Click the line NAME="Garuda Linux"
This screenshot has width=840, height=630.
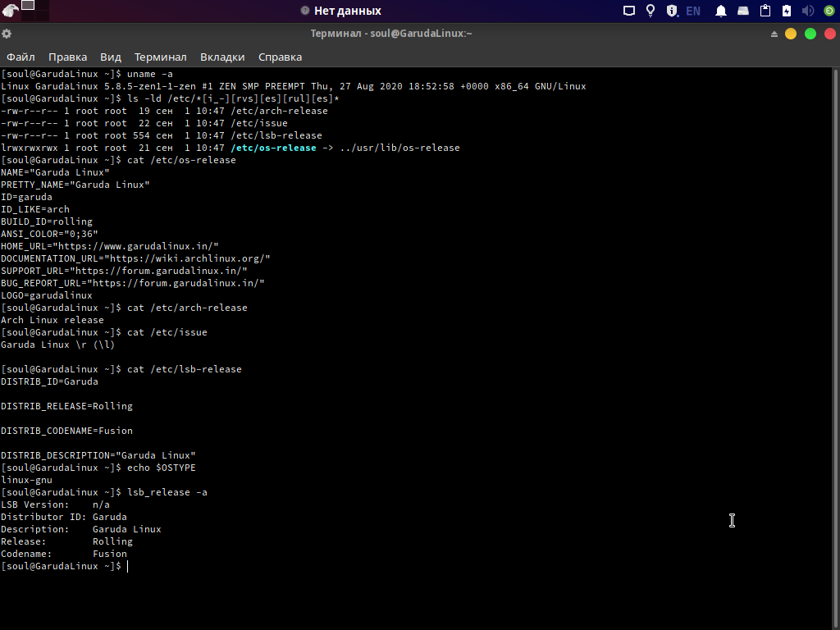pos(55,172)
